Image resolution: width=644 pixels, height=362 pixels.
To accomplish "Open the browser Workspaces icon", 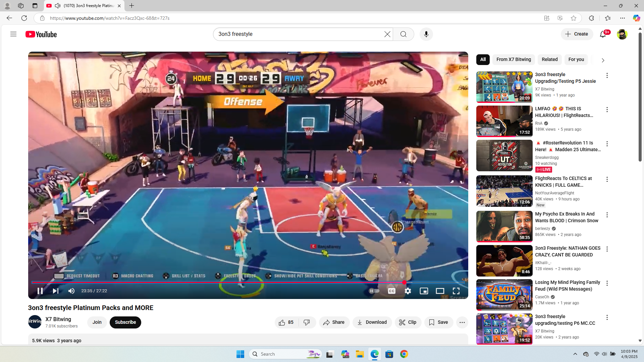I will [x=21, y=6].
